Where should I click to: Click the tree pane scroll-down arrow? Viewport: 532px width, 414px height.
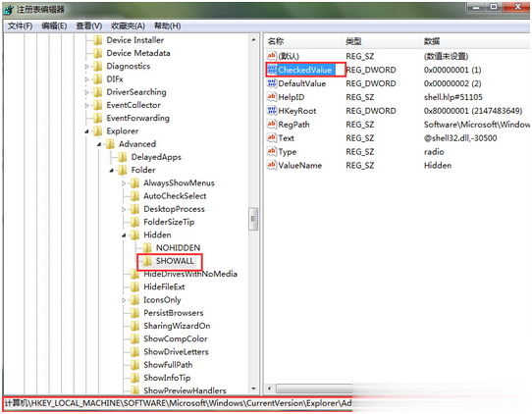(253, 388)
